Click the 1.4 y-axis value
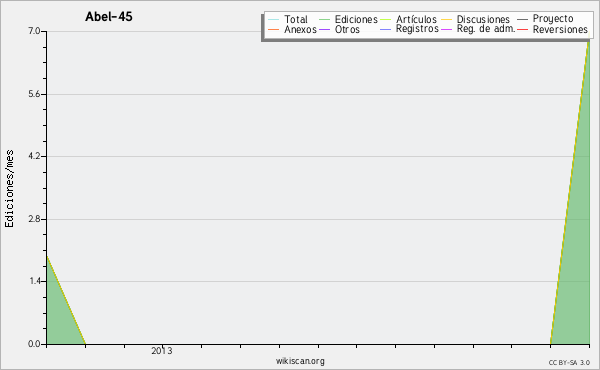 34,281
